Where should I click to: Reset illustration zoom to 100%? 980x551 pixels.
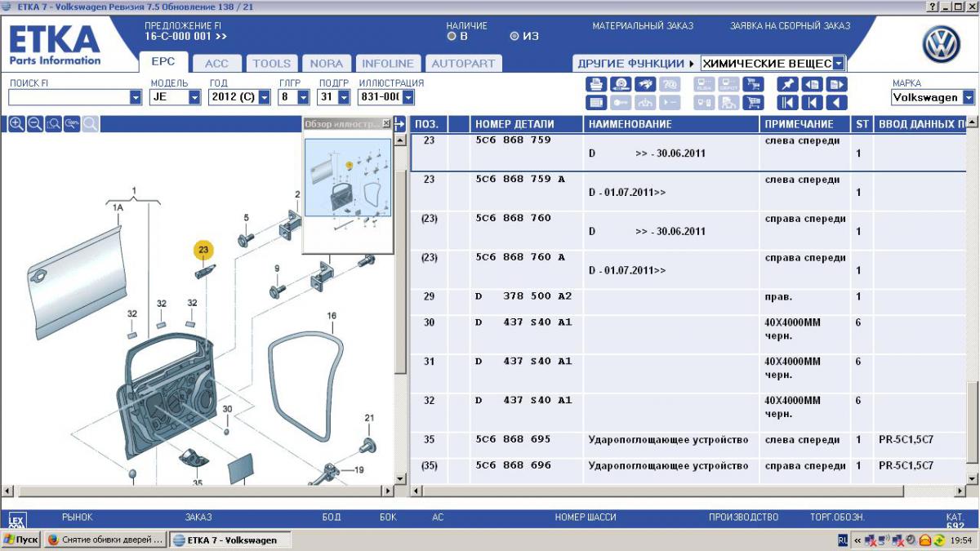pos(72,124)
